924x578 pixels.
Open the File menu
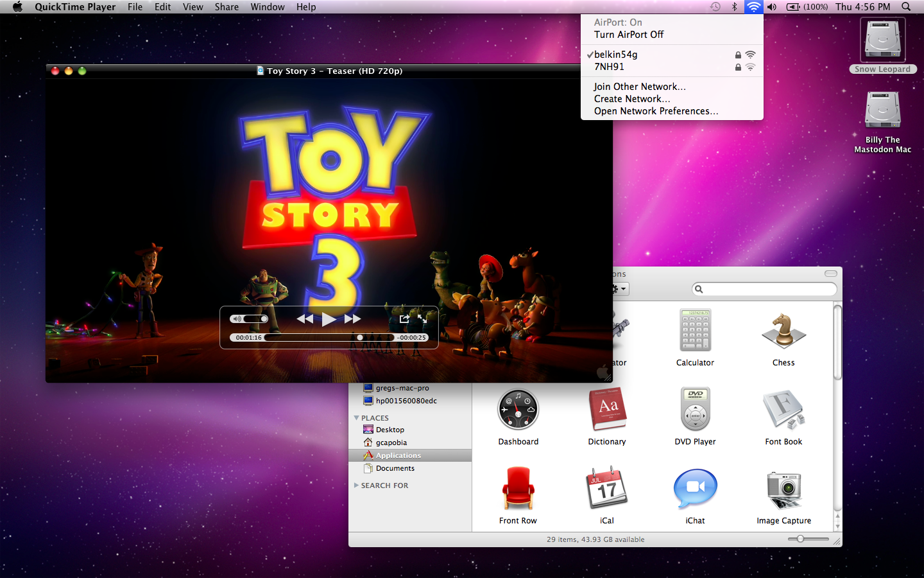(x=135, y=6)
